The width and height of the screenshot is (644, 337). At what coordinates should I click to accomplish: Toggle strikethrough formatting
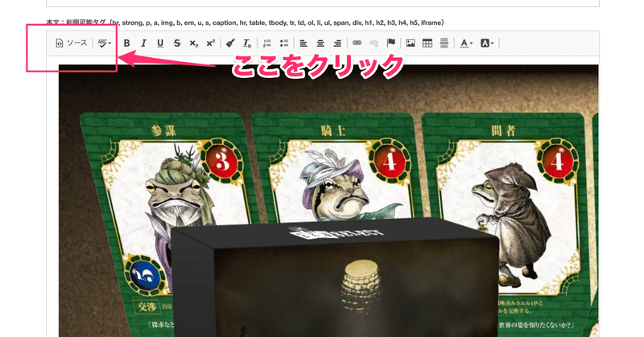click(x=177, y=43)
